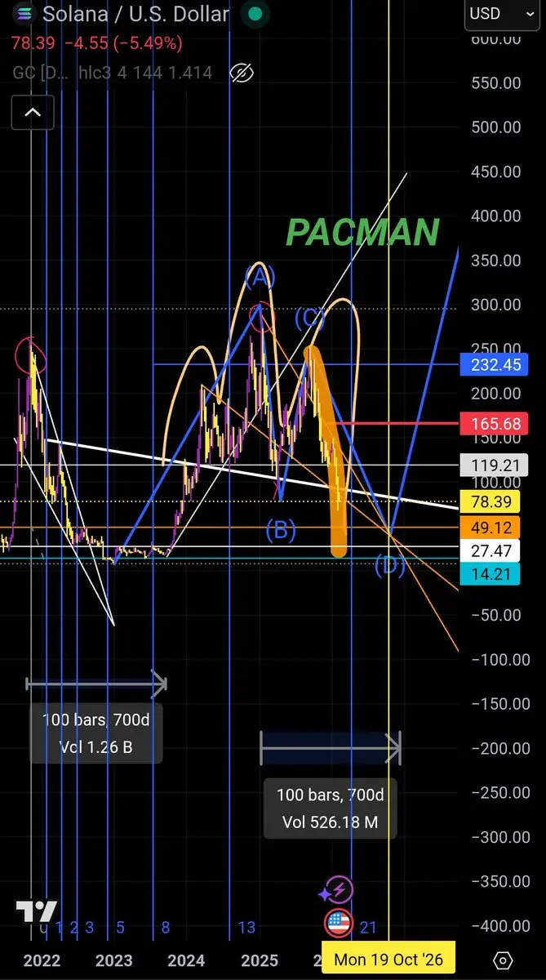
Task: Select the 165.68 red price label
Action: point(495,423)
